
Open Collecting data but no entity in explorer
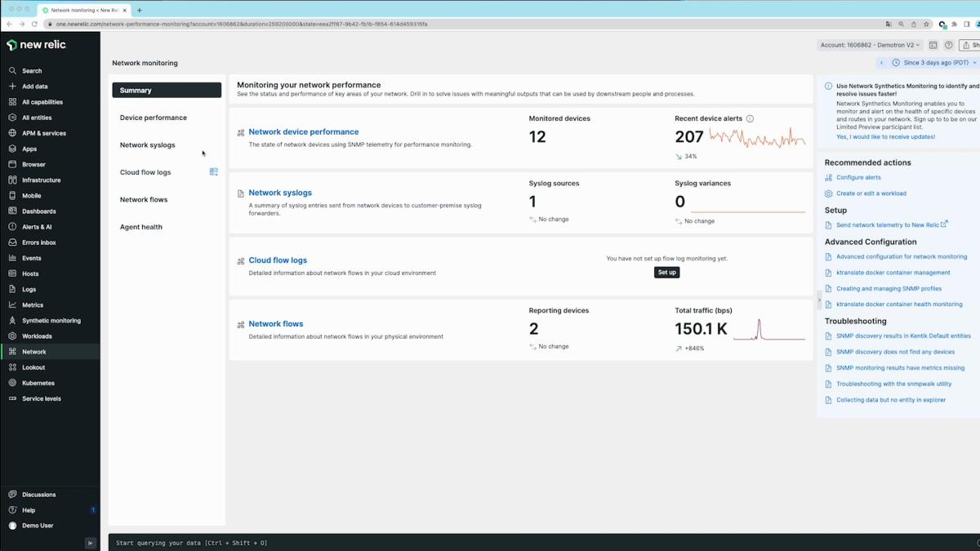point(891,400)
